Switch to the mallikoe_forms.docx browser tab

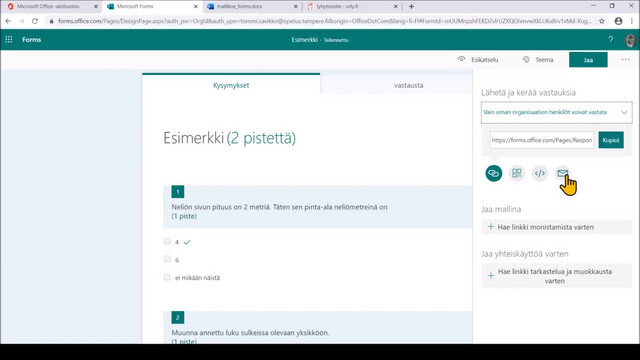(x=239, y=7)
